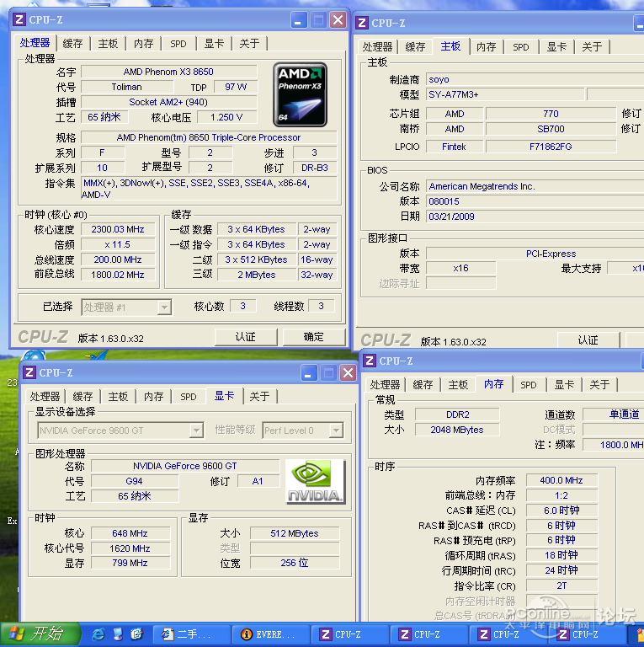Open the Windows 开始 start menu

(40, 634)
